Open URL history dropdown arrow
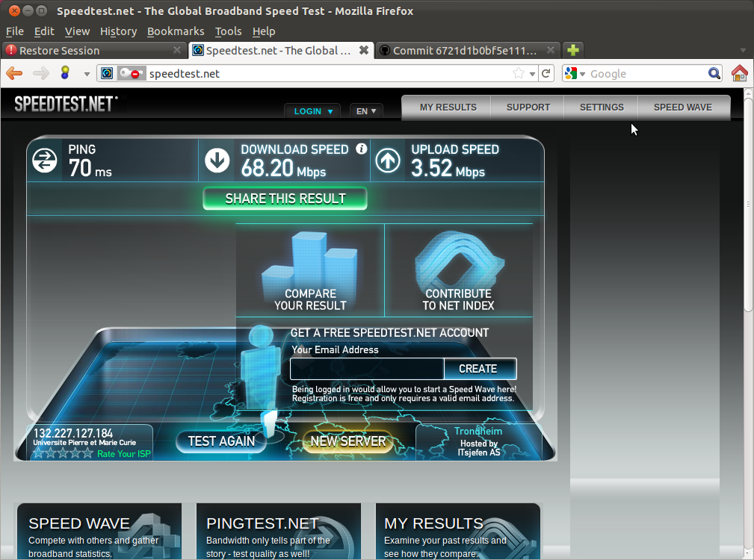The image size is (754, 560). (532, 74)
